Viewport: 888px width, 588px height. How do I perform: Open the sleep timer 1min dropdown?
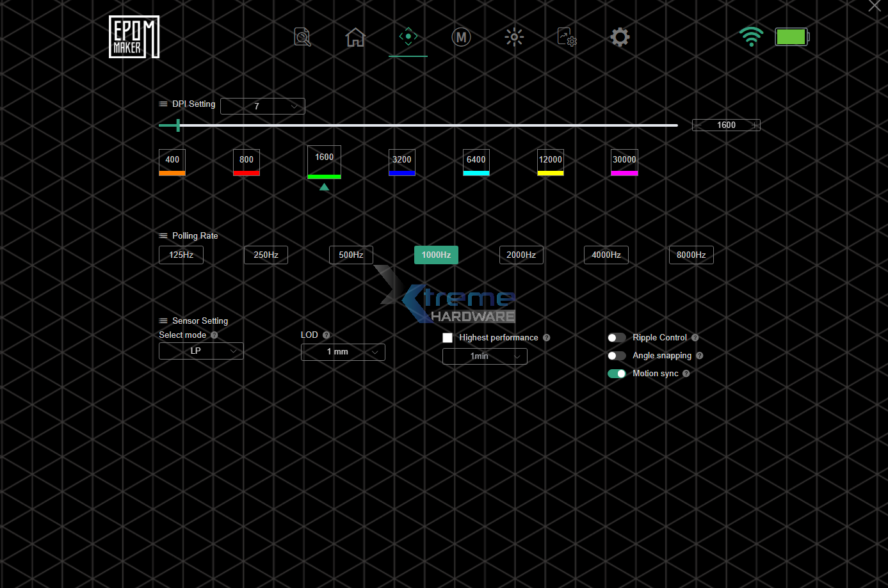(x=485, y=356)
